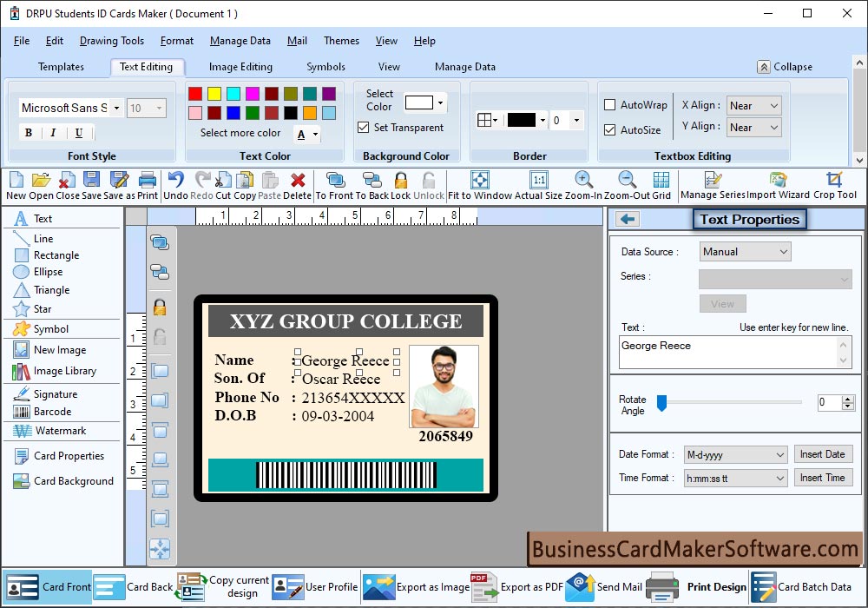The image size is (868, 608).
Task: Open the text color A dropdown
Action: [x=308, y=134]
